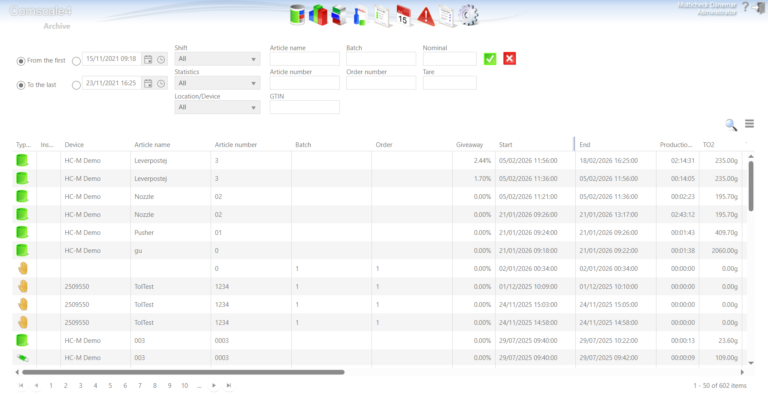
Task: Click the Article name input field
Action: coord(304,59)
